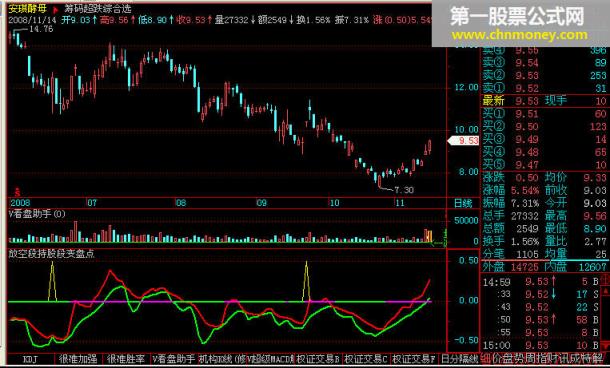Select the 权证交易F tab
Image resolution: width=610 pixels, height=368 pixels.
pyautogui.click(x=414, y=359)
